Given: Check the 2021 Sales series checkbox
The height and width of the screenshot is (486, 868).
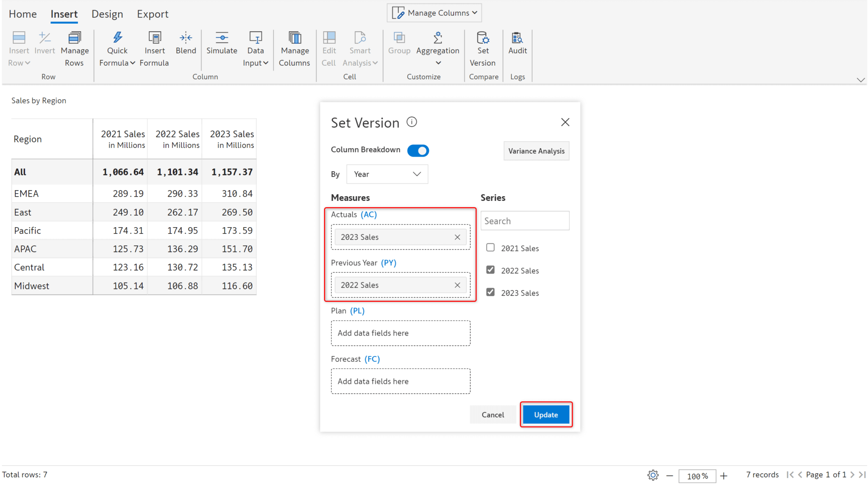Looking at the screenshot, I should pyautogui.click(x=490, y=247).
